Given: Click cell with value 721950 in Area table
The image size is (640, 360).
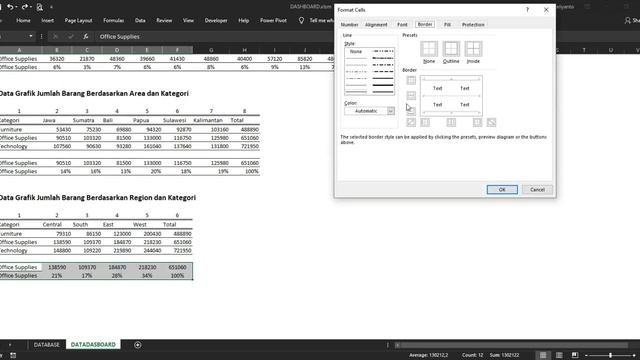Looking at the screenshot, I should [245, 146].
